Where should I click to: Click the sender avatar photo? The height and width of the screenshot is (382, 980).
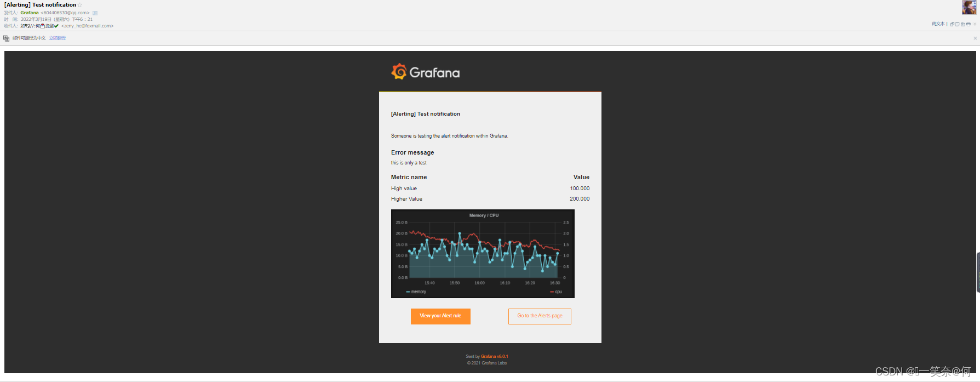tap(969, 7)
